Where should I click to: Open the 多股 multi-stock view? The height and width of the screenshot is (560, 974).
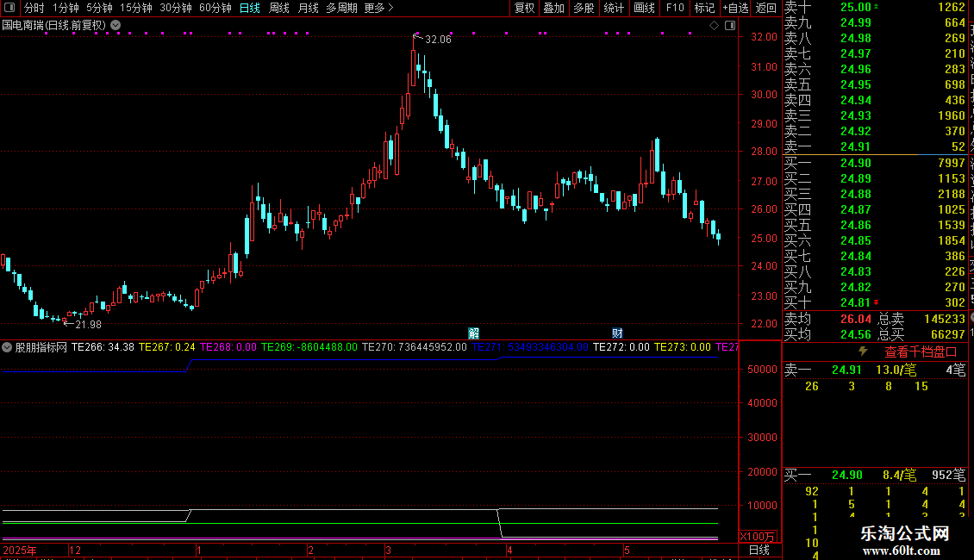point(584,8)
